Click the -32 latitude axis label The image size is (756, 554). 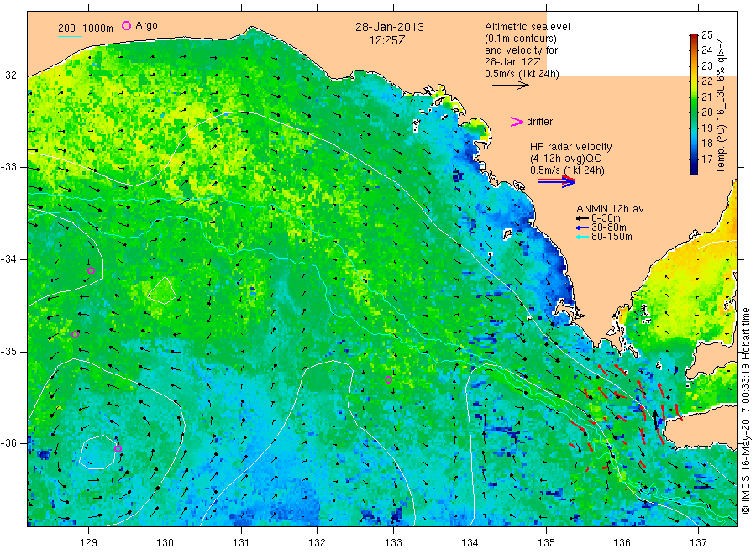[x=8, y=76]
